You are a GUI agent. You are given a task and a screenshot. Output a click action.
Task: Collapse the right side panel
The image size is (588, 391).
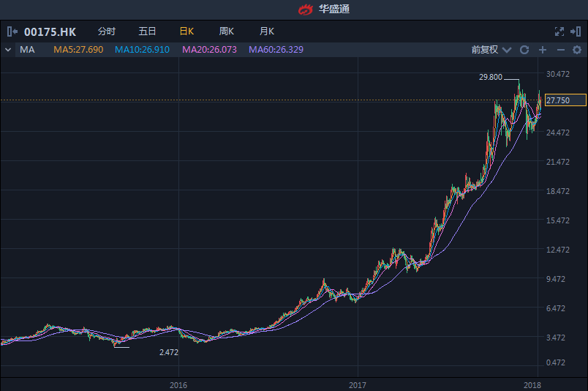point(576,31)
